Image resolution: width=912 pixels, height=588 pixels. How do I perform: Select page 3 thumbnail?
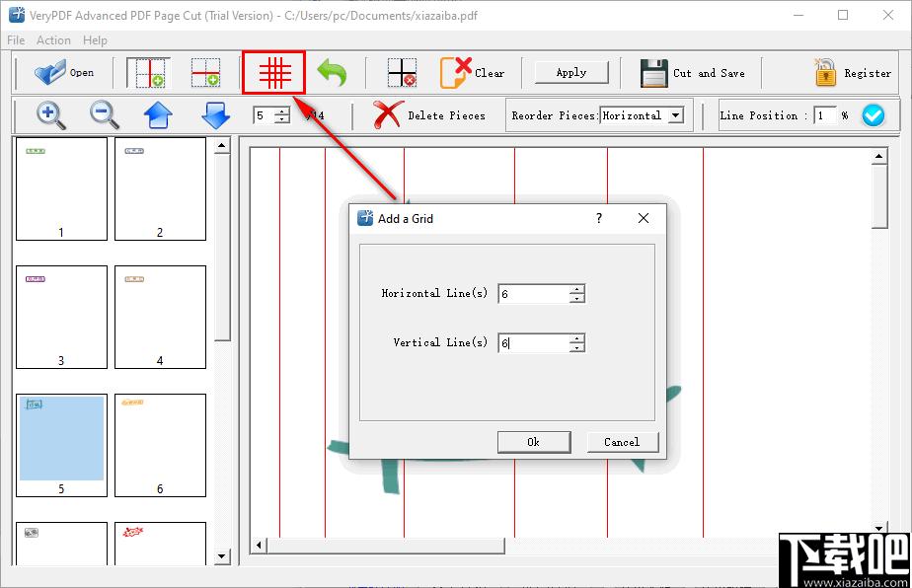(61, 317)
